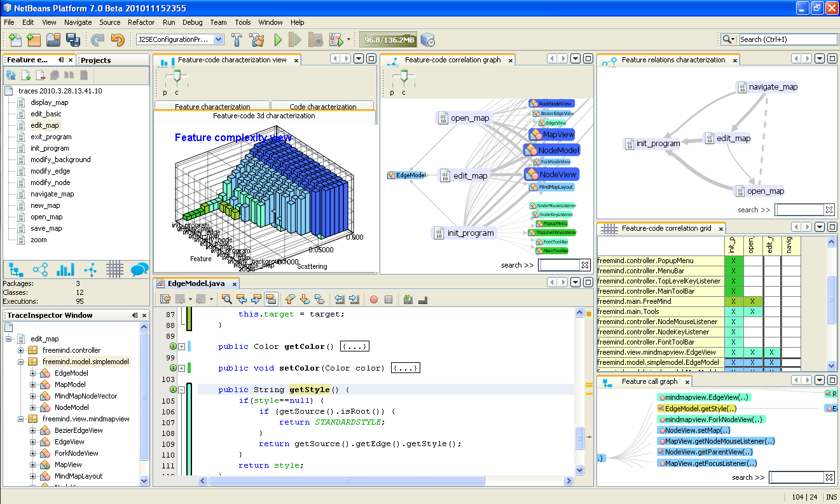Image resolution: width=840 pixels, height=504 pixels.
Task: Switch to the Projects tab
Action: [96, 60]
